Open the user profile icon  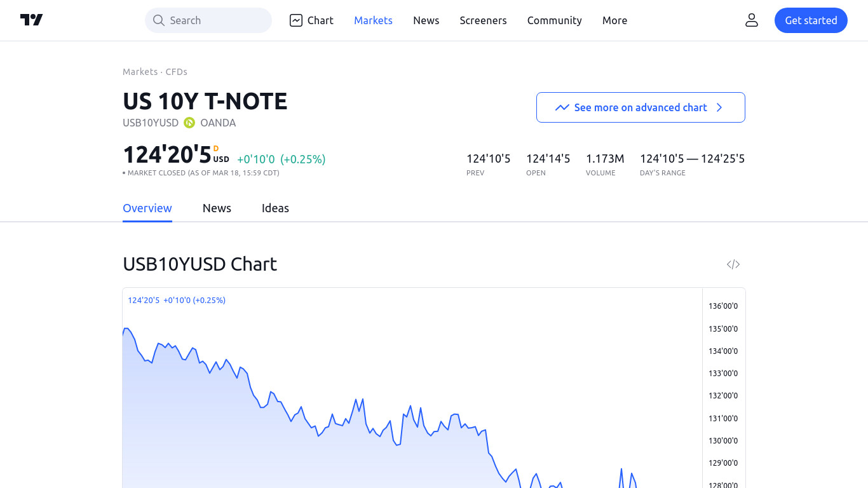752,20
